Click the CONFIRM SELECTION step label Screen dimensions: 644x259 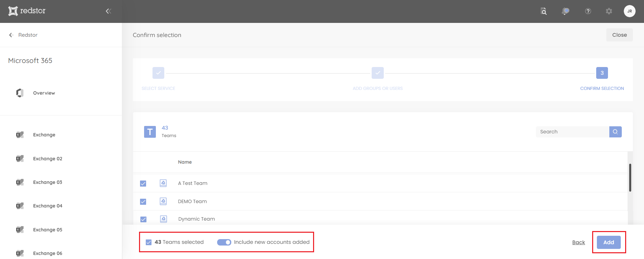602,88
